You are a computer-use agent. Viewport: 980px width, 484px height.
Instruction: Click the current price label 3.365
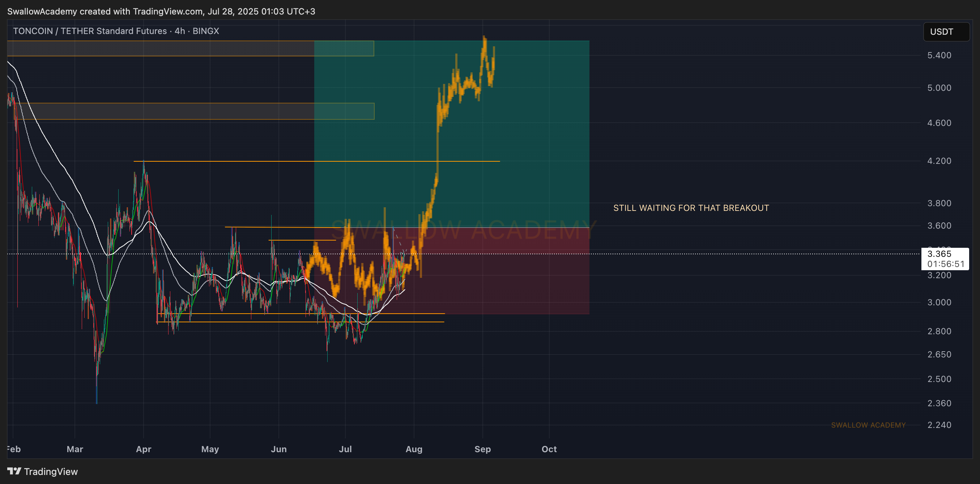[939, 254]
